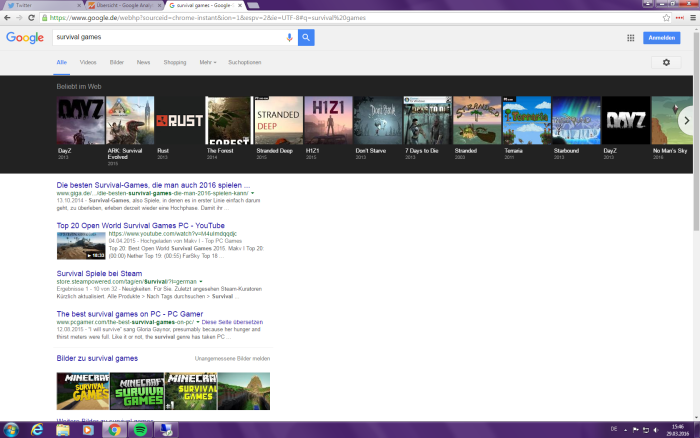The height and width of the screenshot is (438, 700).
Task: Open the Chrome menu button
Action: pos(693,18)
